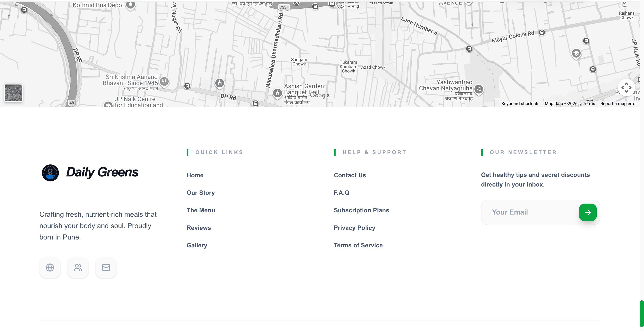The width and height of the screenshot is (644, 331).
Task: Switch map to satellite view thumbnail
Action: (14, 93)
